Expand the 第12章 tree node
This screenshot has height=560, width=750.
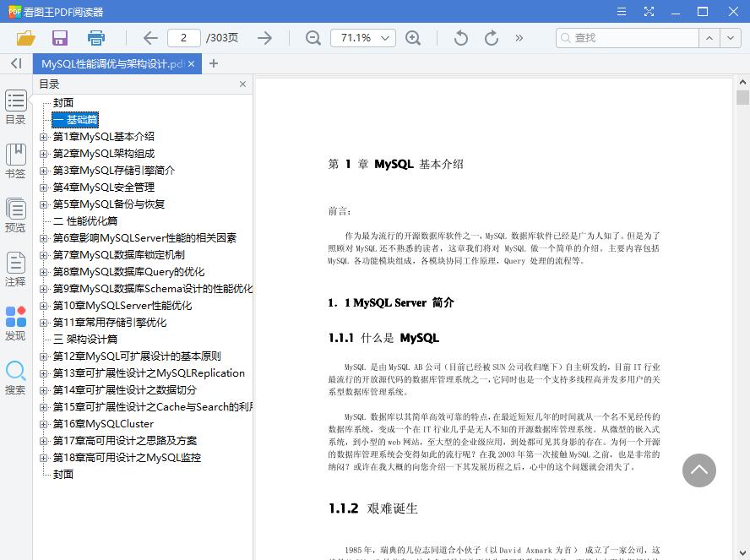click(44, 356)
